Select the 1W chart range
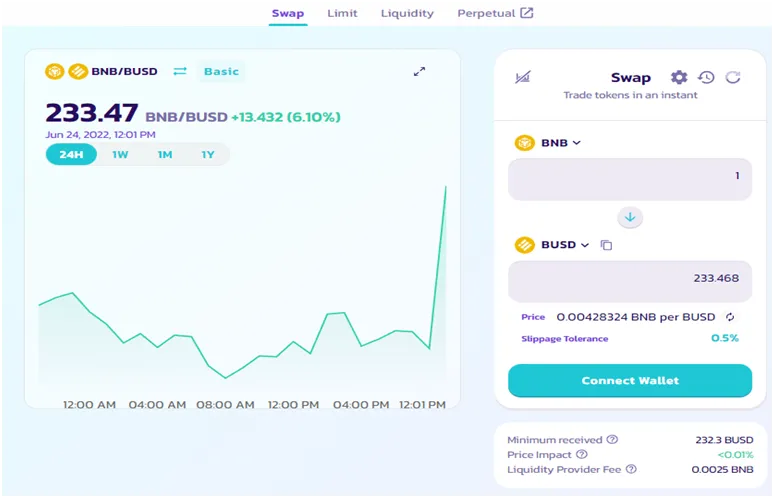This screenshot has height=498, width=774. point(120,154)
